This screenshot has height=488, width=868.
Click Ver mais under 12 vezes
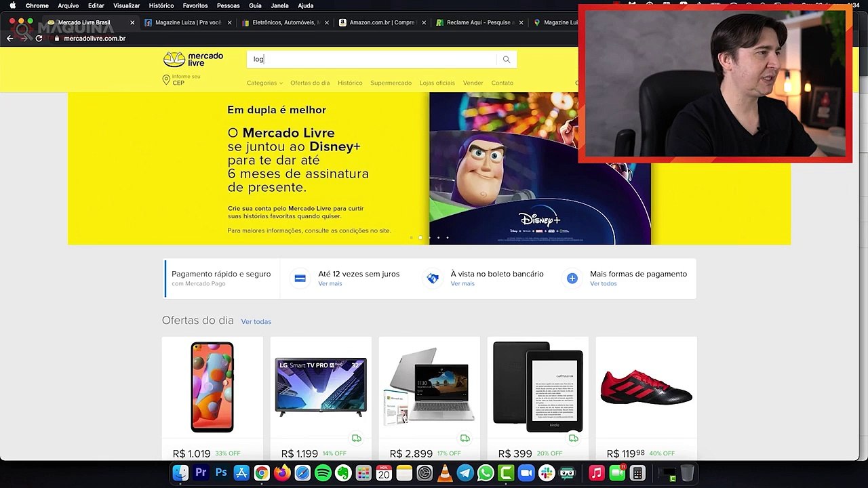pos(330,283)
